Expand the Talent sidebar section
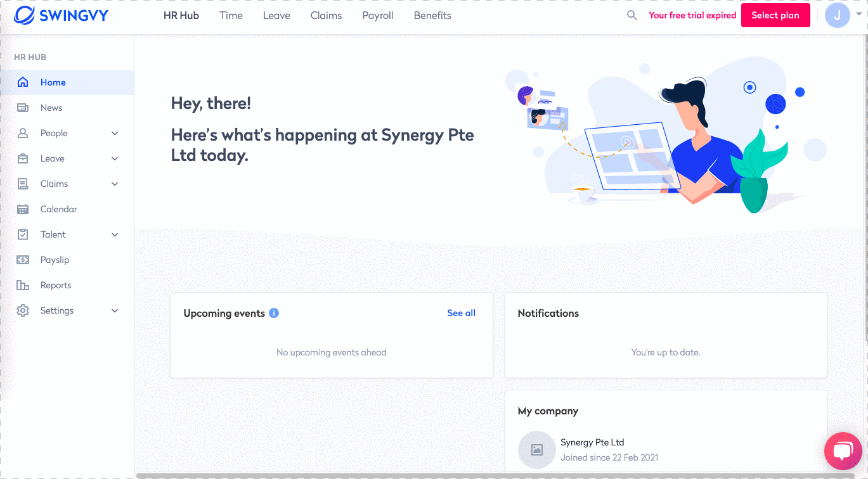The image size is (868, 479). pos(115,234)
